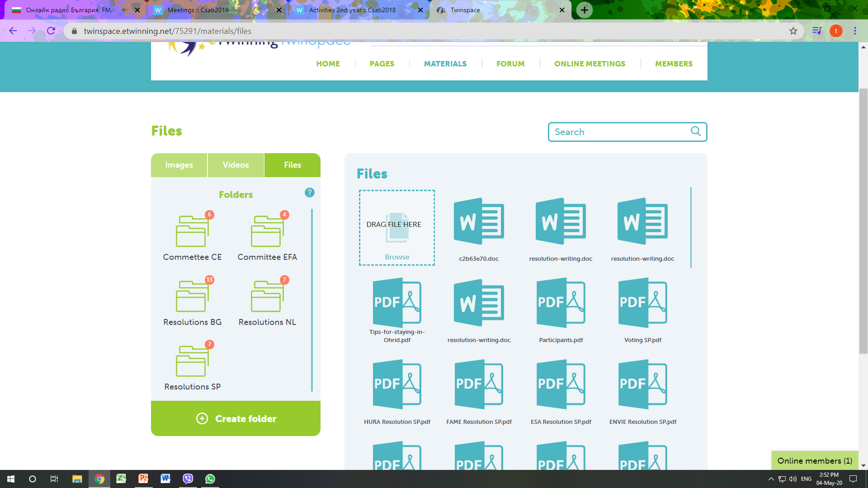Open PowerPoint from the taskbar
The image size is (868, 488).
tap(143, 479)
